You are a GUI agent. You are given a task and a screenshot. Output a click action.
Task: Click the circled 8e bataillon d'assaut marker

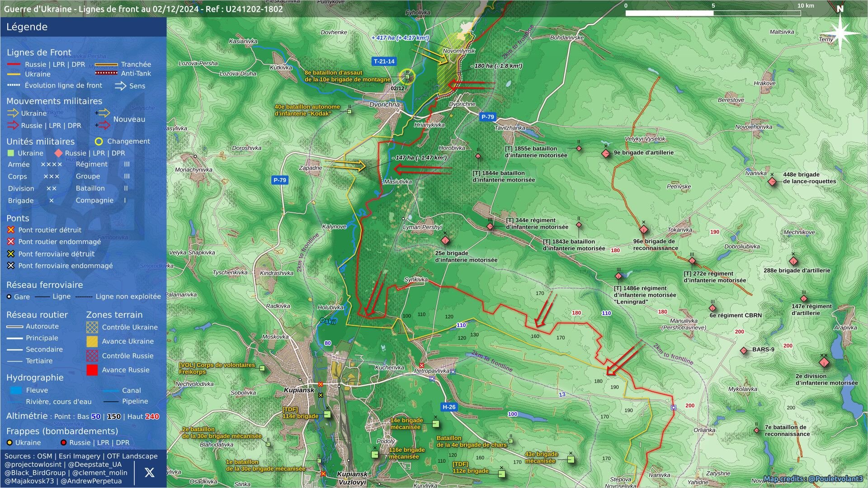407,77
